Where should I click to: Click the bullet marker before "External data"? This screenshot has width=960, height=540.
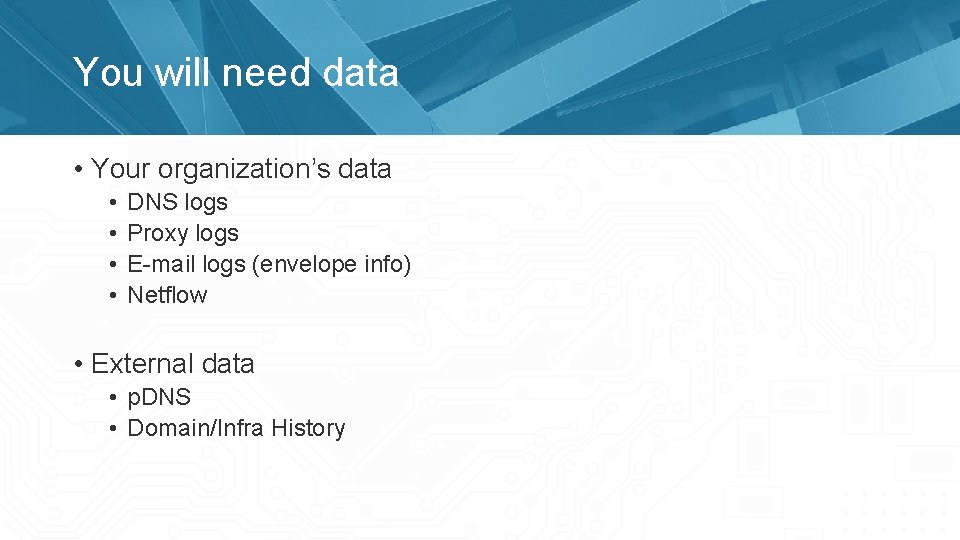point(78,364)
